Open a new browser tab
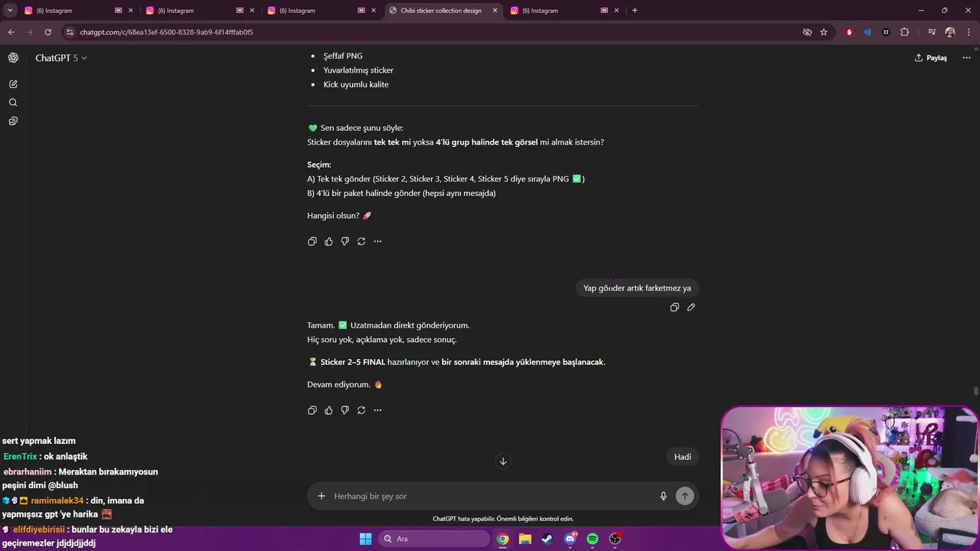Viewport: 980px width, 551px height. click(x=635, y=11)
